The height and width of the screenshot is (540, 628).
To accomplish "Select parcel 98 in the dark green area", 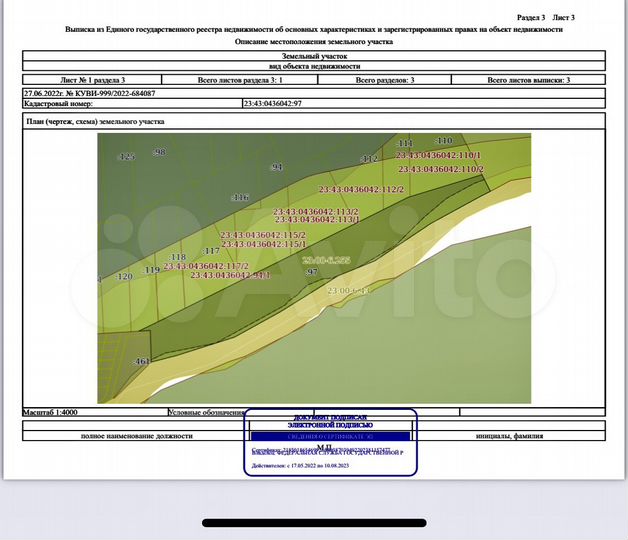I will [158, 152].
